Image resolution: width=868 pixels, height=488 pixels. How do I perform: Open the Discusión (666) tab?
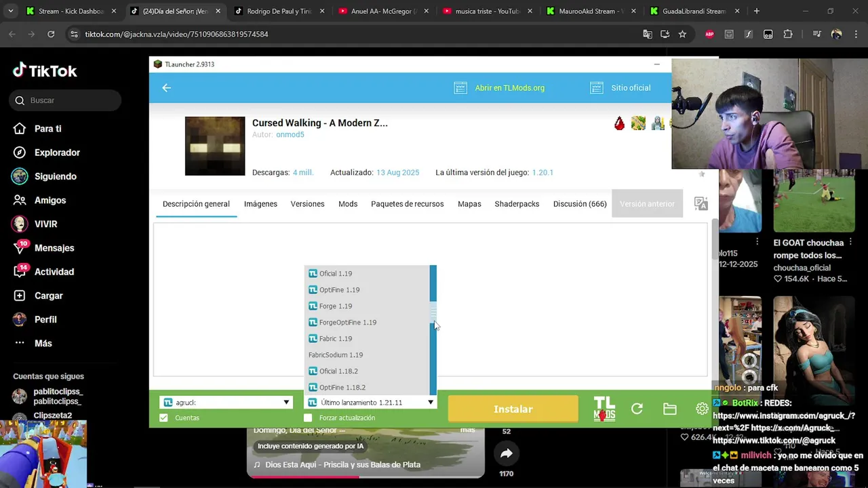(x=580, y=204)
